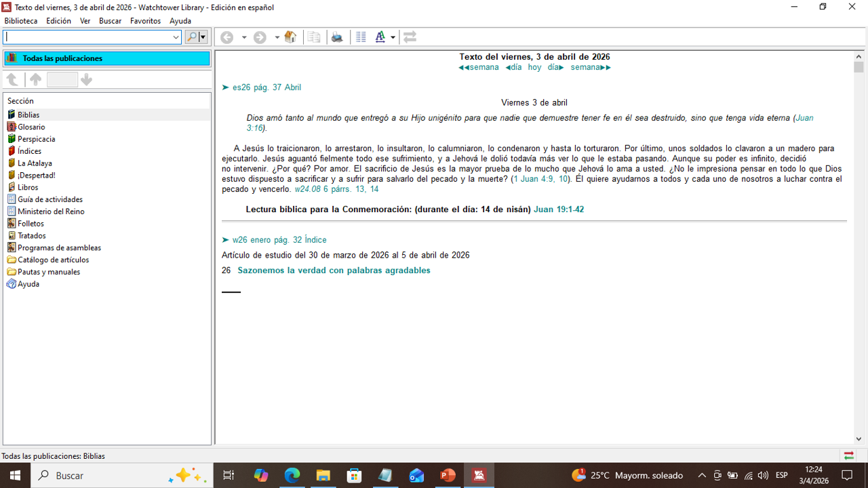The width and height of the screenshot is (868, 488).
Task: Click the Print icon
Action: pyautogui.click(x=337, y=37)
